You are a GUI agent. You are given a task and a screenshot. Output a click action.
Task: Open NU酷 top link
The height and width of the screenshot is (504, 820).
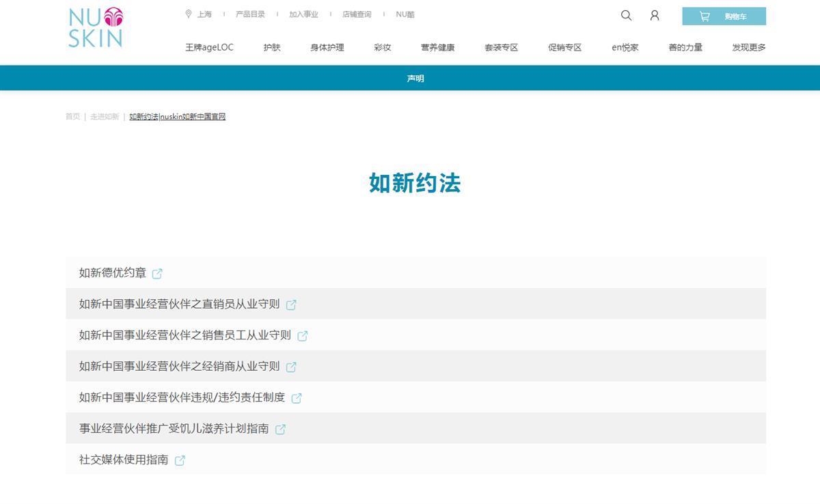(405, 14)
